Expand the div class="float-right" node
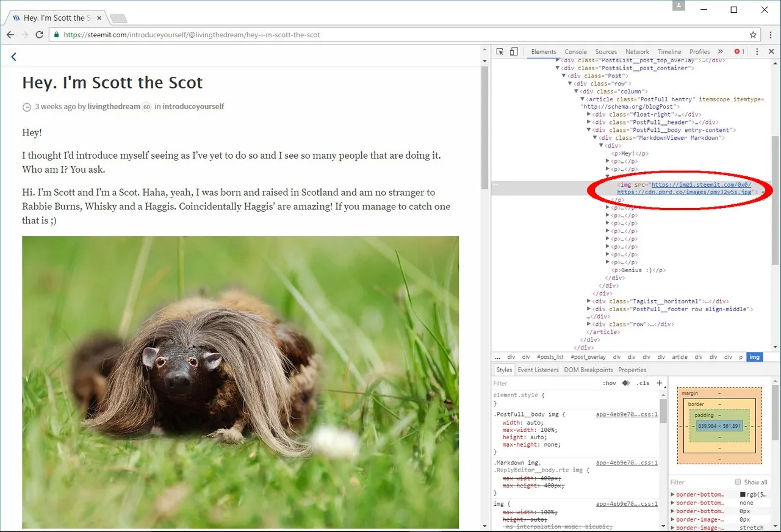The image size is (781, 532). (589, 115)
